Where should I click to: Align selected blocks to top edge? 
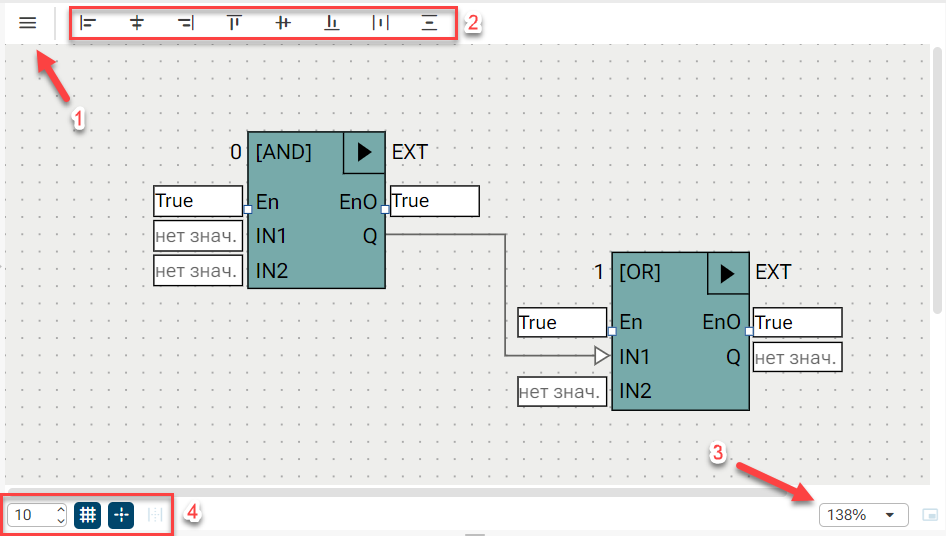pos(234,23)
